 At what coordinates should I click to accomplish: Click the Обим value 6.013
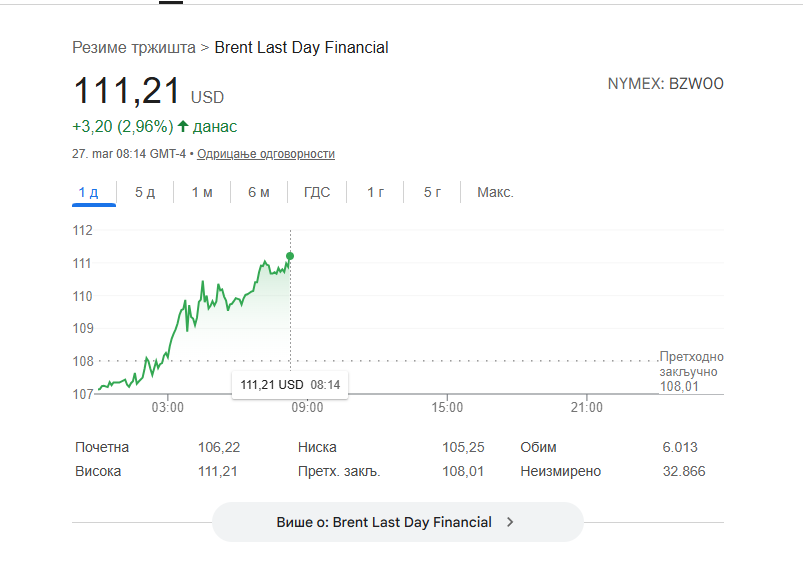click(680, 448)
